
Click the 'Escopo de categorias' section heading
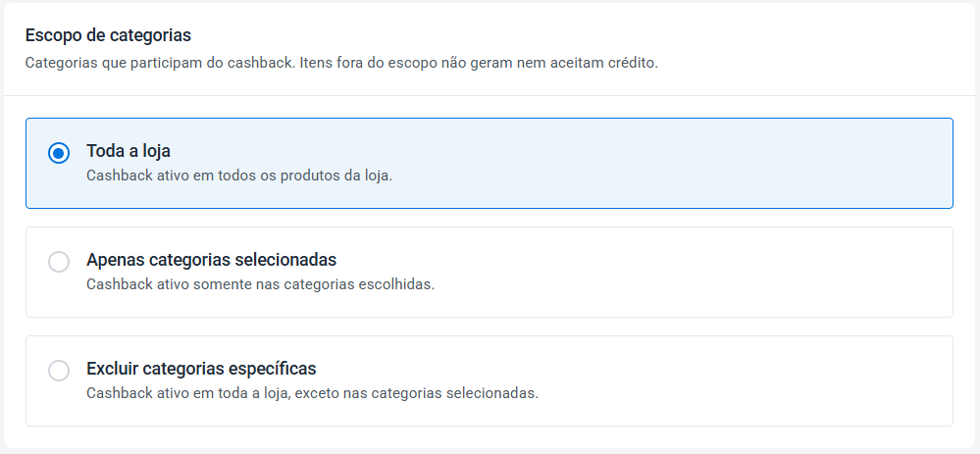pos(108,35)
